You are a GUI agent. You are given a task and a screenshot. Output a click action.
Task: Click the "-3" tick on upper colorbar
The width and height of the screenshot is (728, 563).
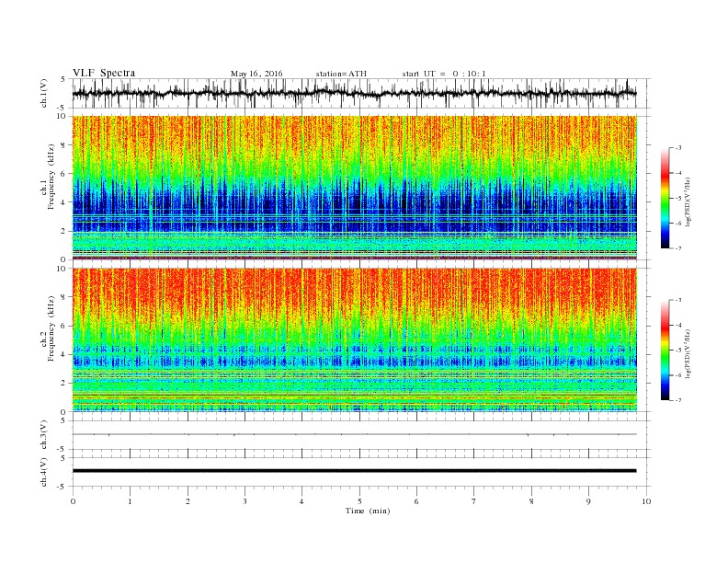point(678,148)
